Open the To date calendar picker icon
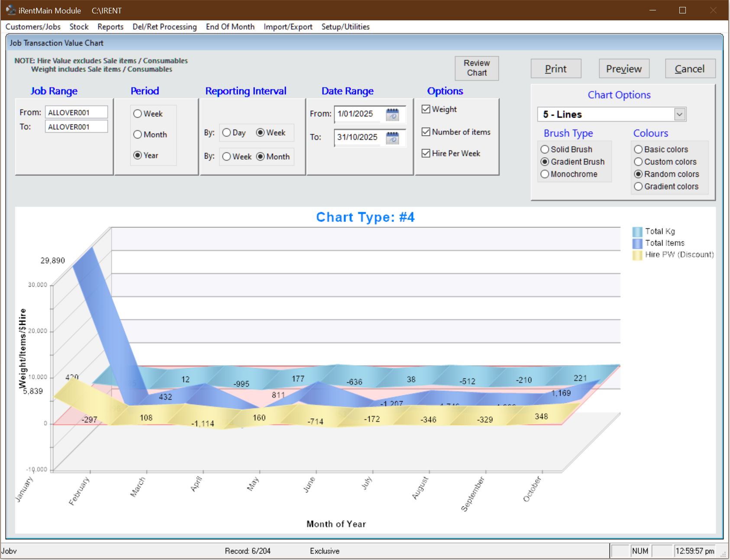Screen dimensions: 730x560 (392, 138)
